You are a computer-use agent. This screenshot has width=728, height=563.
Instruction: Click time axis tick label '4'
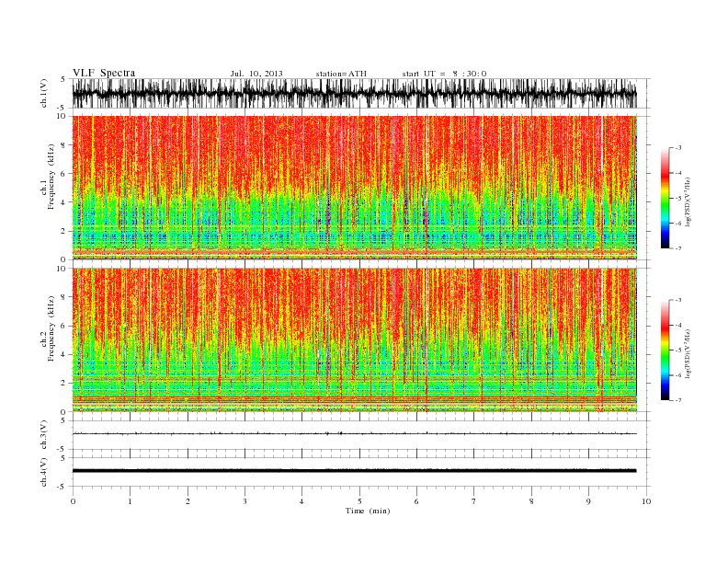(301, 501)
